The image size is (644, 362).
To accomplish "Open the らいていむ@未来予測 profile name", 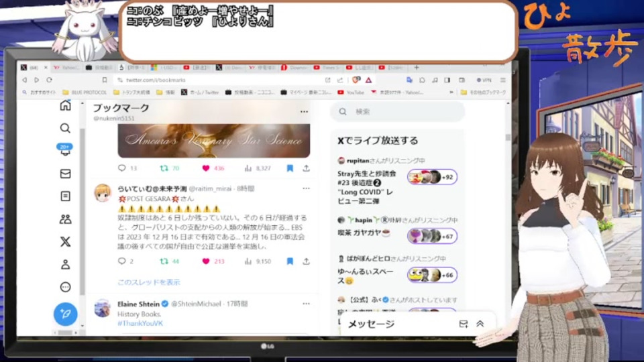I will (152, 189).
